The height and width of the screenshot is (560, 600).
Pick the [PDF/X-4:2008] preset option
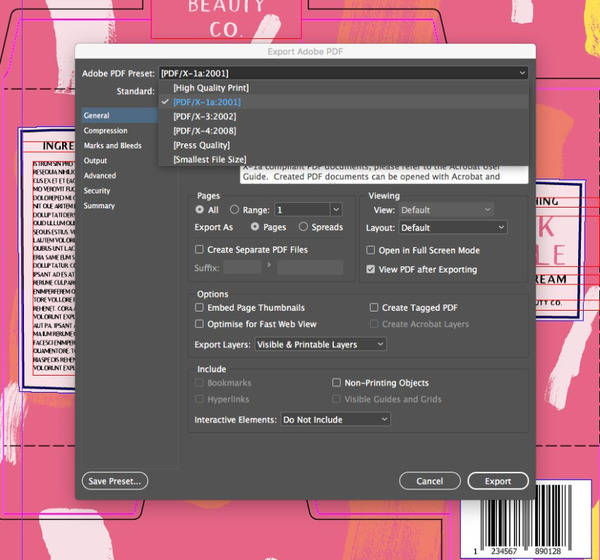tap(207, 130)
